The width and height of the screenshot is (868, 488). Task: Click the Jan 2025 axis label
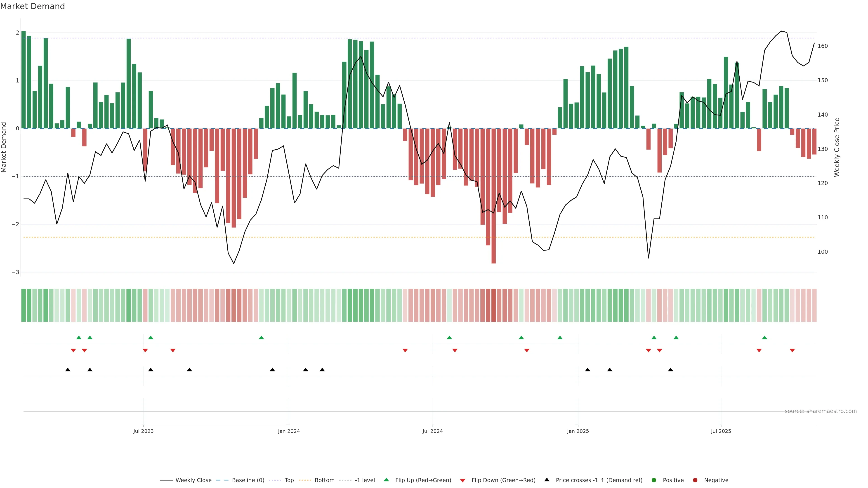578,431
